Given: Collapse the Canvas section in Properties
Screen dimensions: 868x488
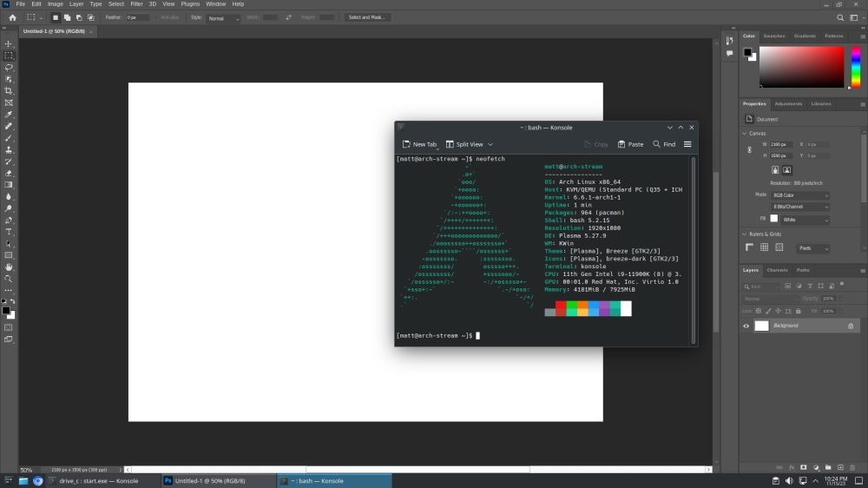Looking at the screenshot, I should [x=745, y=134].
